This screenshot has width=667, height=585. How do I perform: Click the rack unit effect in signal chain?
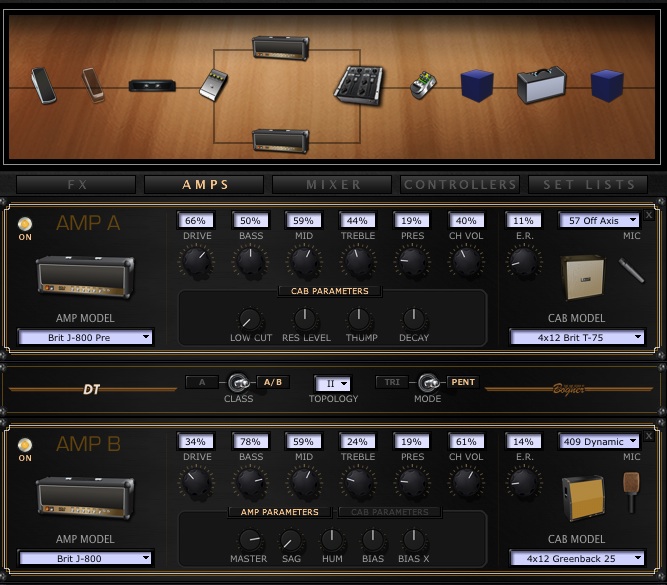pyautogui.click(x=153, y=85)
